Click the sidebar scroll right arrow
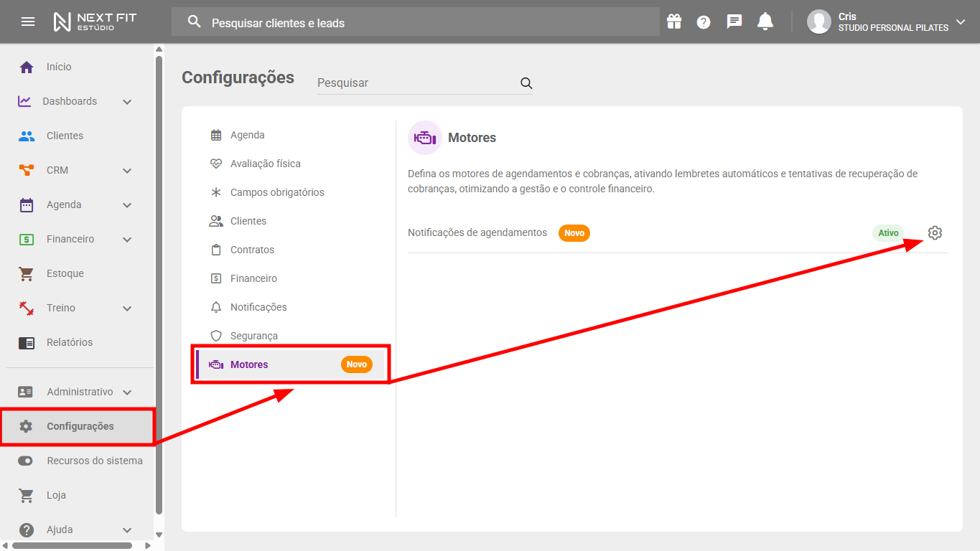The height and width of the screenshot is (551, 980). [148, 545]
